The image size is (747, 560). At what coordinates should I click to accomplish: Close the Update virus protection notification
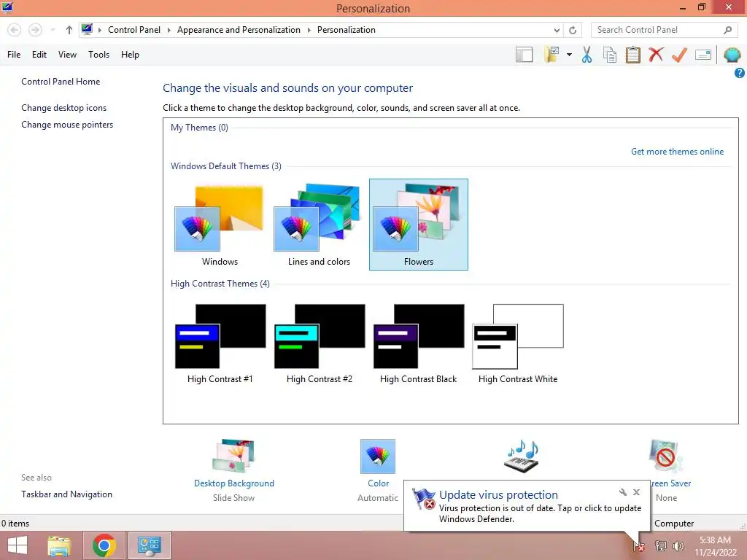(x=636, y=492)
